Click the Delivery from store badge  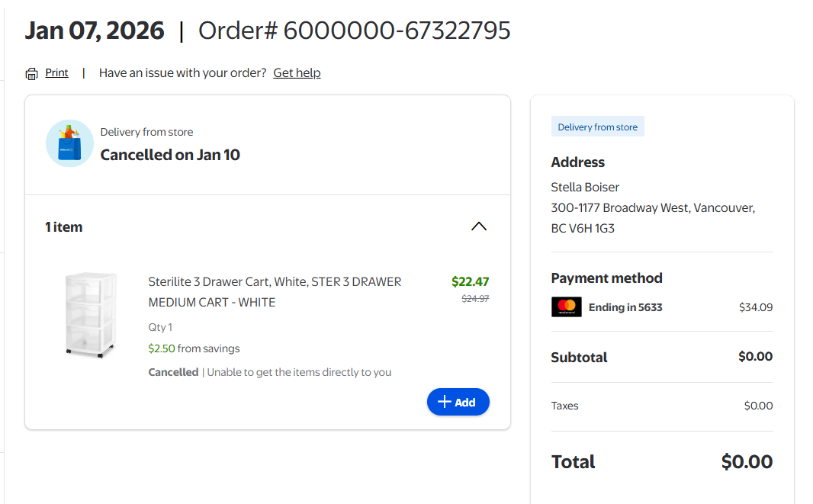597,127
